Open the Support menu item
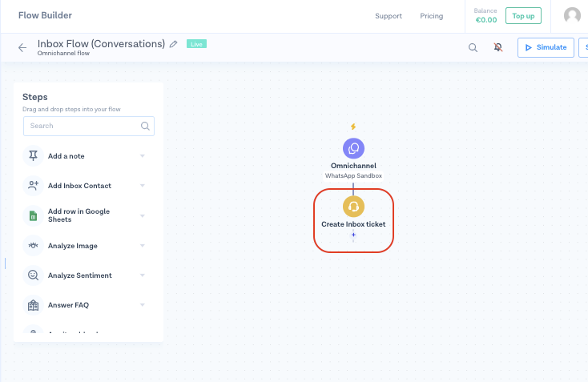Screen dimensions: 588x382 (389, 16)
